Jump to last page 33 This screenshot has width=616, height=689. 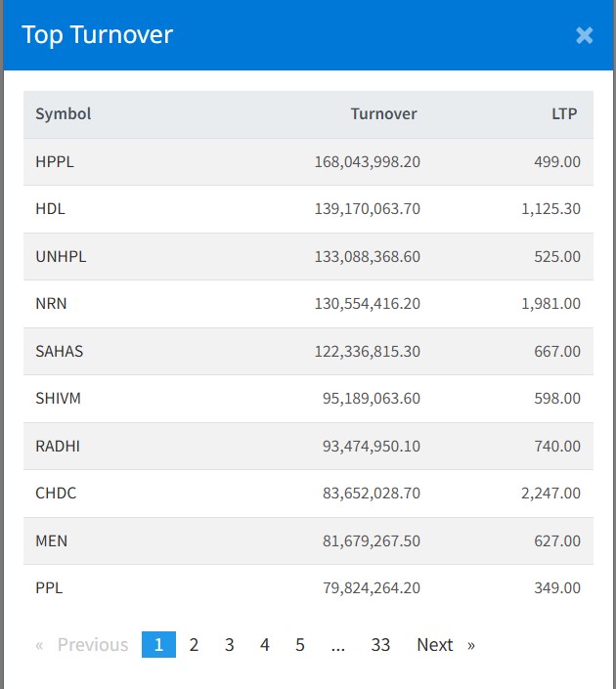click(x=380, y=645)
